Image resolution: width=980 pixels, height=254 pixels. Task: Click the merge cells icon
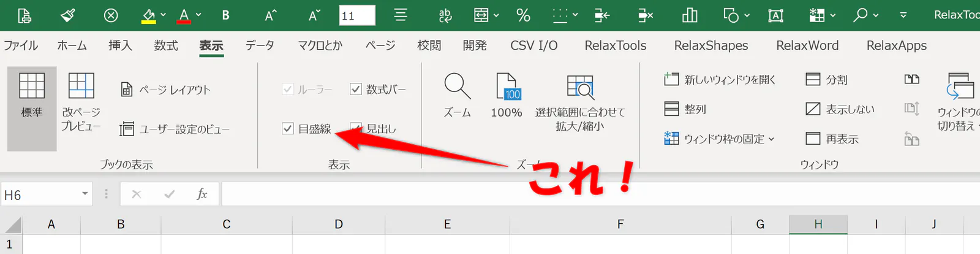click(x=481, y=15)
